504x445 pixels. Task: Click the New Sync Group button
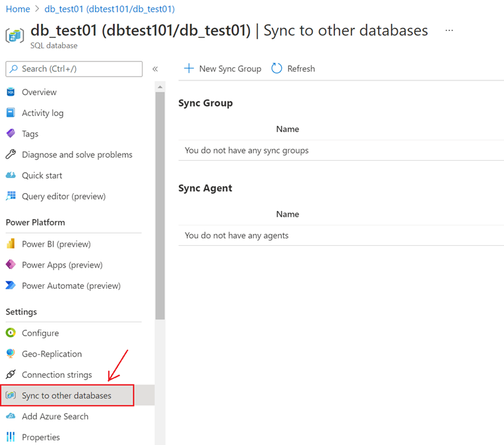(x=222, y=69)
